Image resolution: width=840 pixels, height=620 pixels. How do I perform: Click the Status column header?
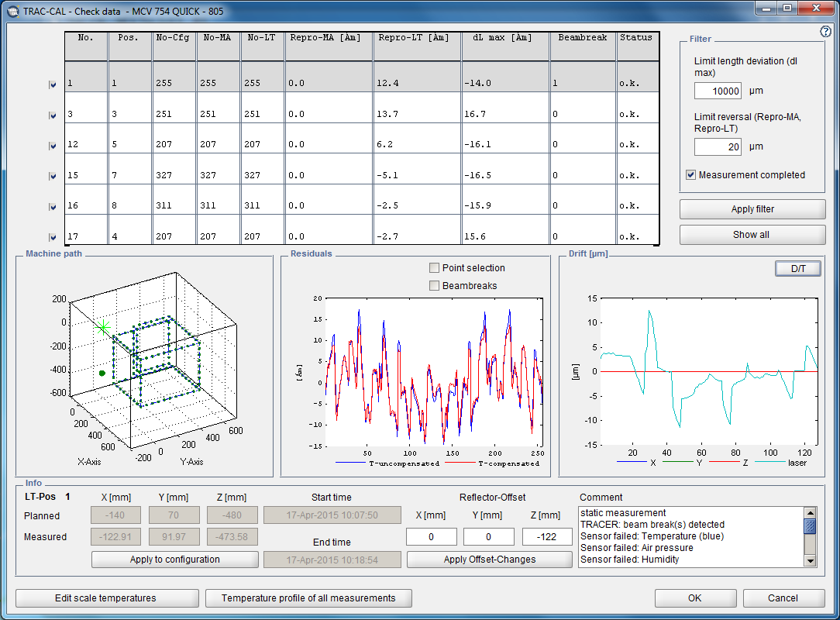(638, 46)
